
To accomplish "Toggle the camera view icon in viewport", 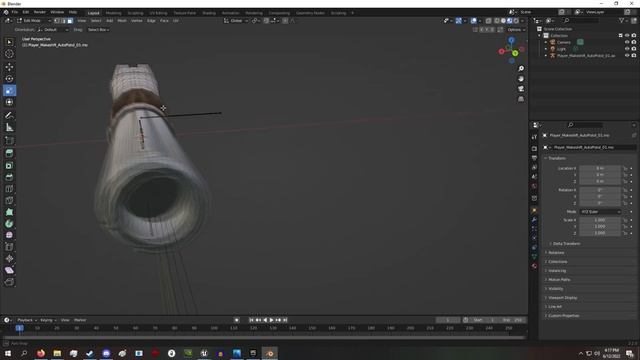I will click(x=521, y=89).
